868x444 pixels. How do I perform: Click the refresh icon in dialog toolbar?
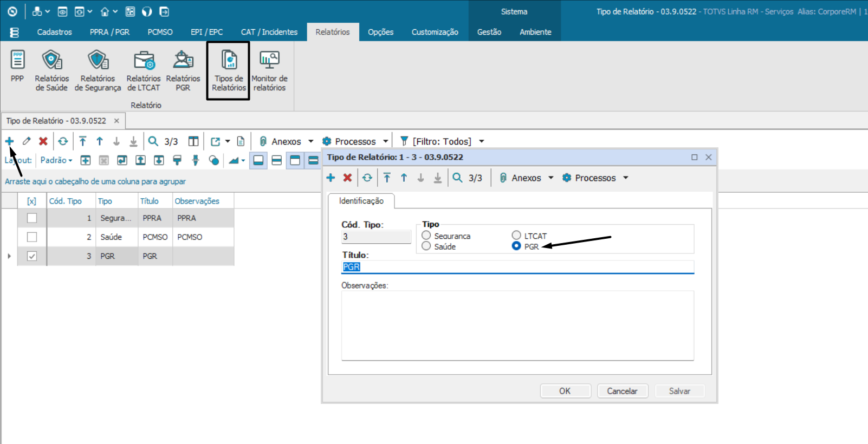coord(367,178)
